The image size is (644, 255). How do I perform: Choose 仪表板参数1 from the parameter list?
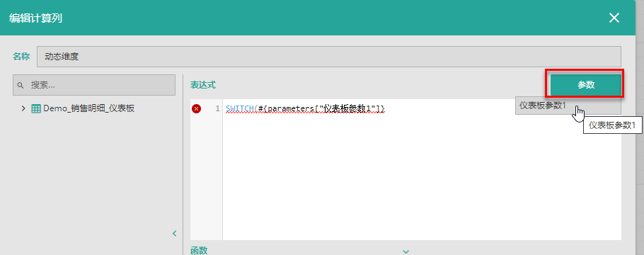click(568, 106)
